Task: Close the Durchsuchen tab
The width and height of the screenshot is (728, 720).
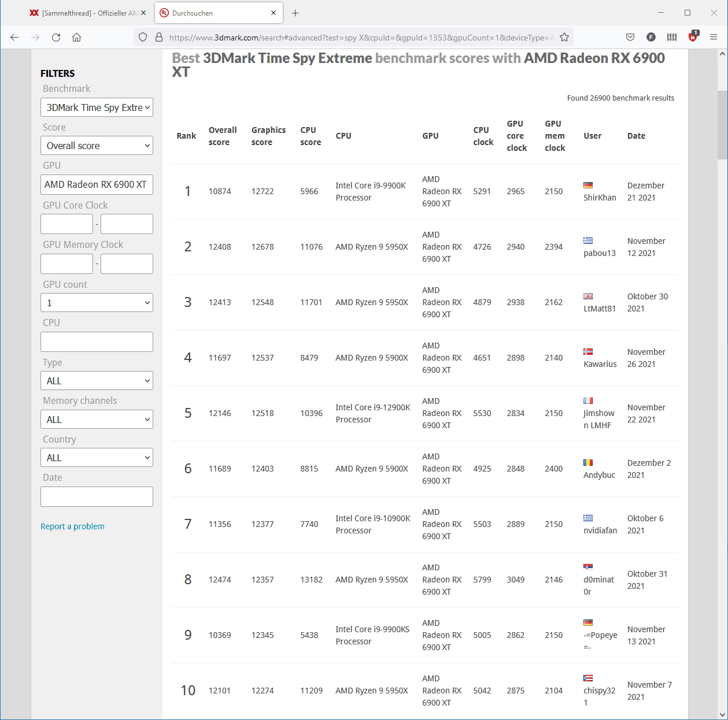Action: (274, 13)
